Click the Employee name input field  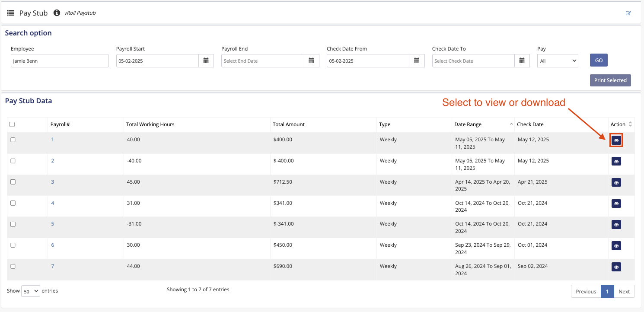(x=60, y=61)
